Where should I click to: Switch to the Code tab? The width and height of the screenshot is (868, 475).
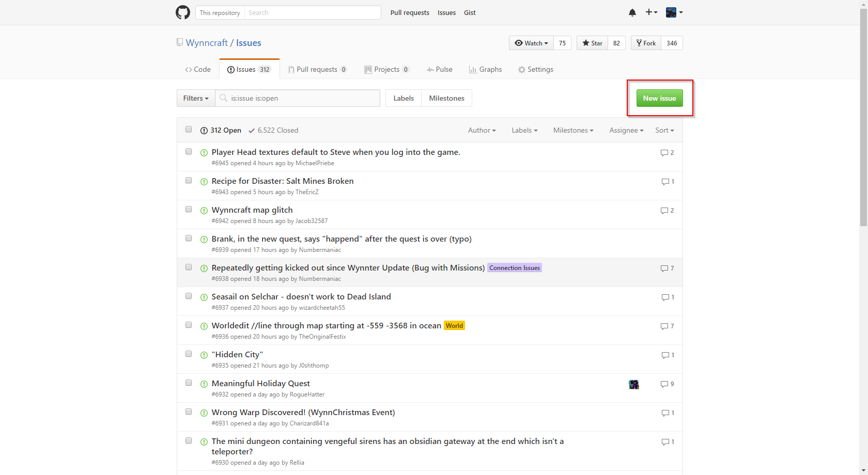[x=198, y=69]
